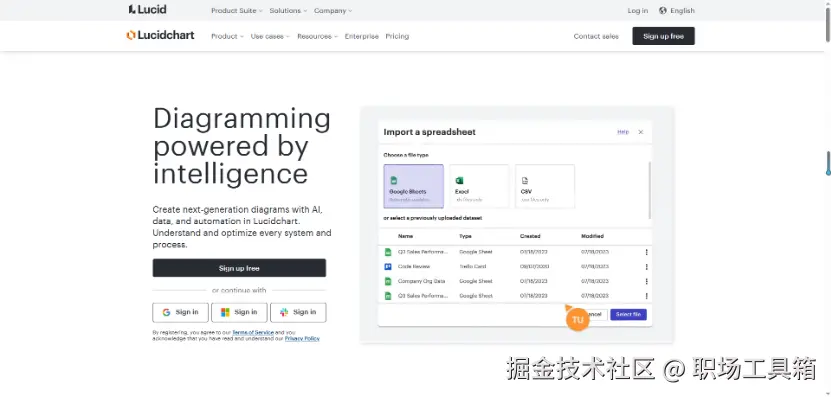Expand the Company dropdown

coord(333,11)
